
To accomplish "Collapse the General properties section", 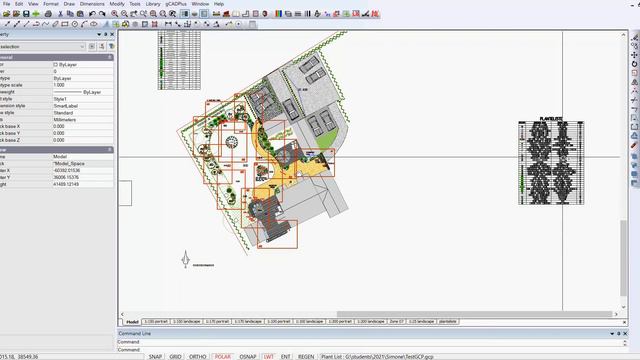I will pos(110,58).
